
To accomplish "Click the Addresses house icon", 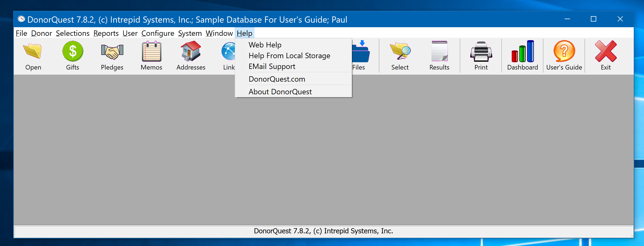I will (x=191, y=51).
